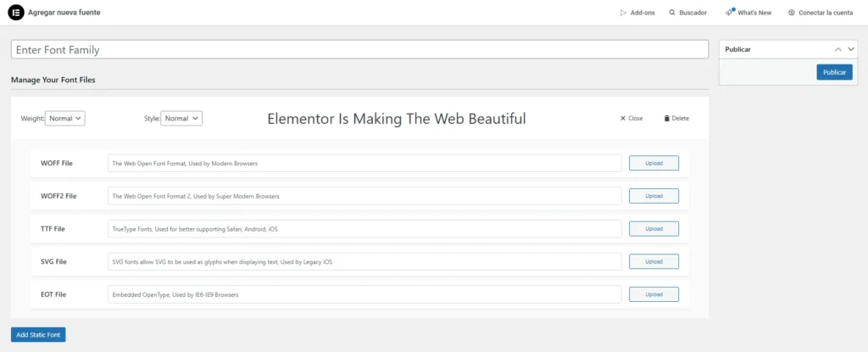Click the WOFF File URL field
Screen dimensions: 868x352
tap(364, 163)
